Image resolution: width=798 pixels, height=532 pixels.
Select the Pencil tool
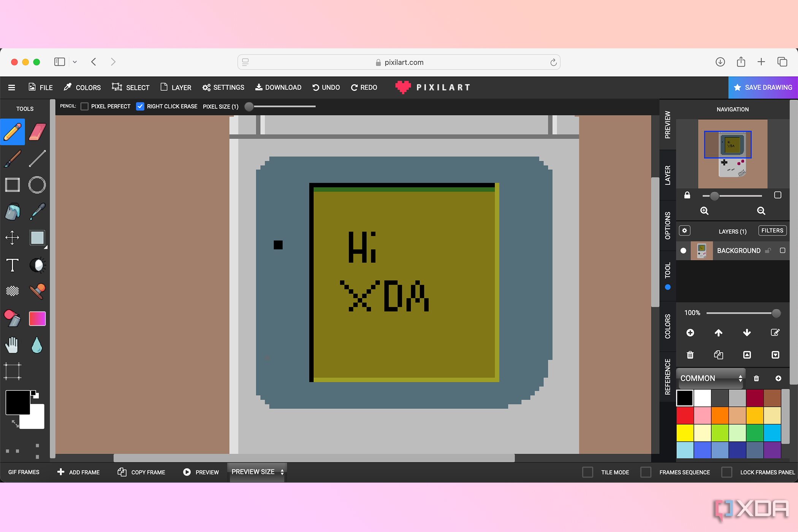point(13,132)
